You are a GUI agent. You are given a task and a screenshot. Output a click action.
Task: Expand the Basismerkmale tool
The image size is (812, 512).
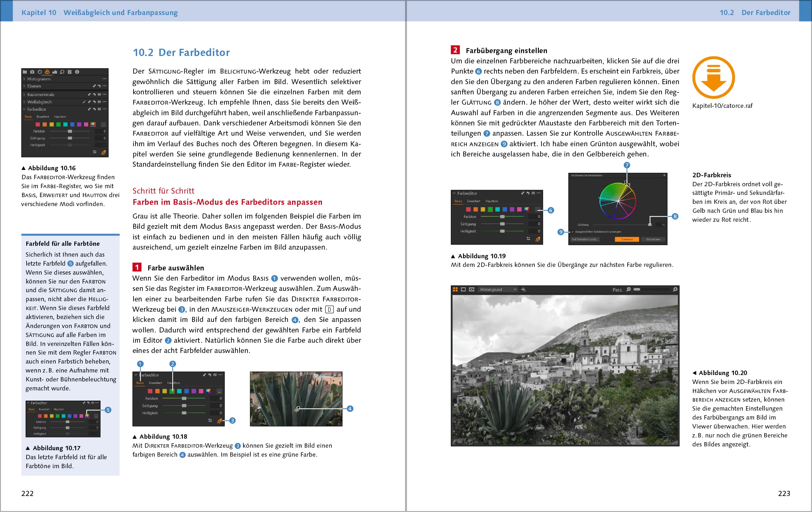(x=24, y=94)
